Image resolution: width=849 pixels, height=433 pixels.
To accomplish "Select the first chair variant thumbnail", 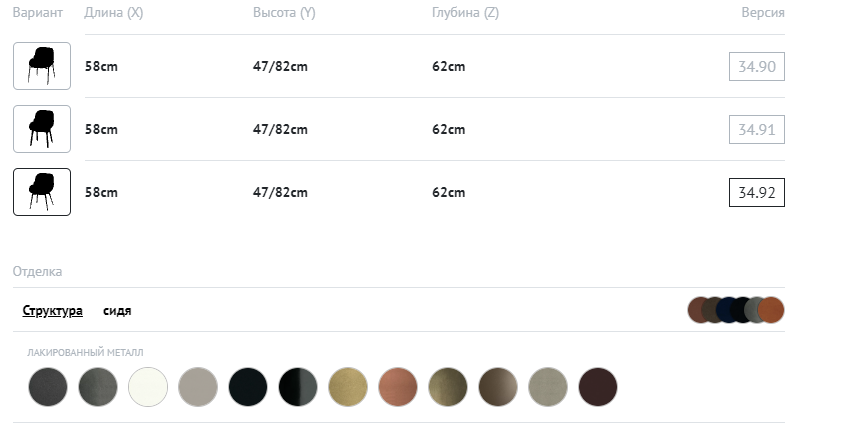I will click(x=42, y=66).
